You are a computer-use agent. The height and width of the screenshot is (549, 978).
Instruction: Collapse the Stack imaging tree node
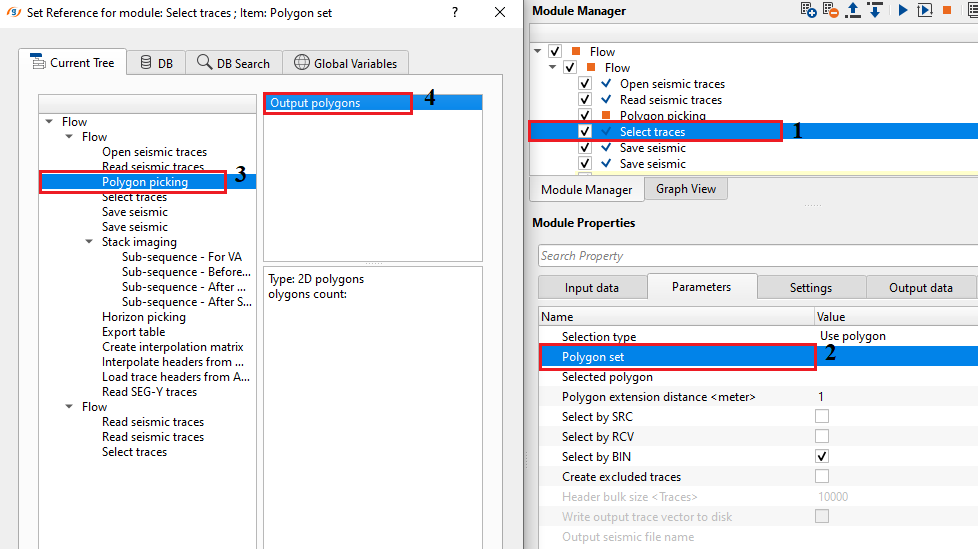point(90,242)
